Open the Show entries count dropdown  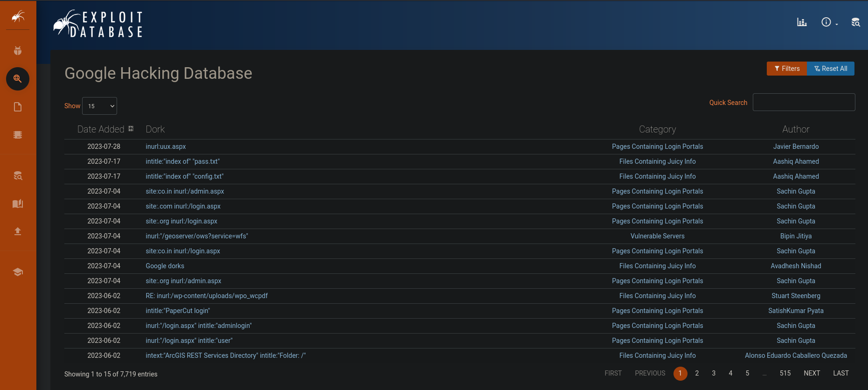(99, 106)
